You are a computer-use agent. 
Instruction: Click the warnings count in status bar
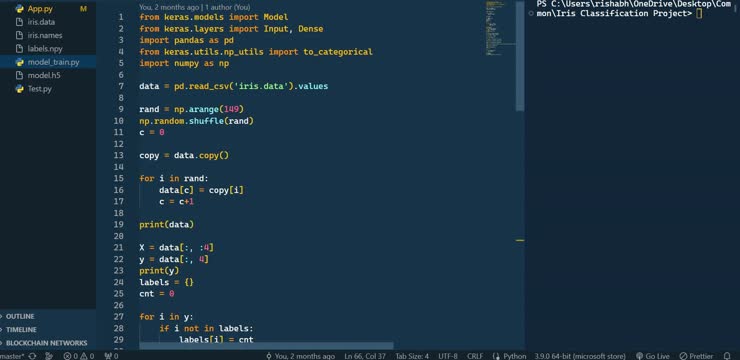(87, 356)
